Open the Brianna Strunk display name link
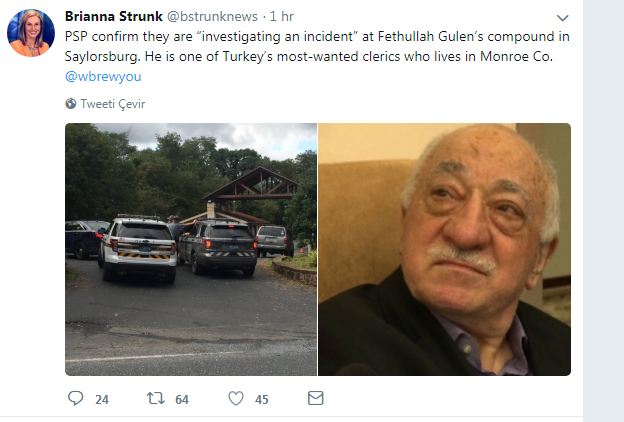 click(114, 16)
